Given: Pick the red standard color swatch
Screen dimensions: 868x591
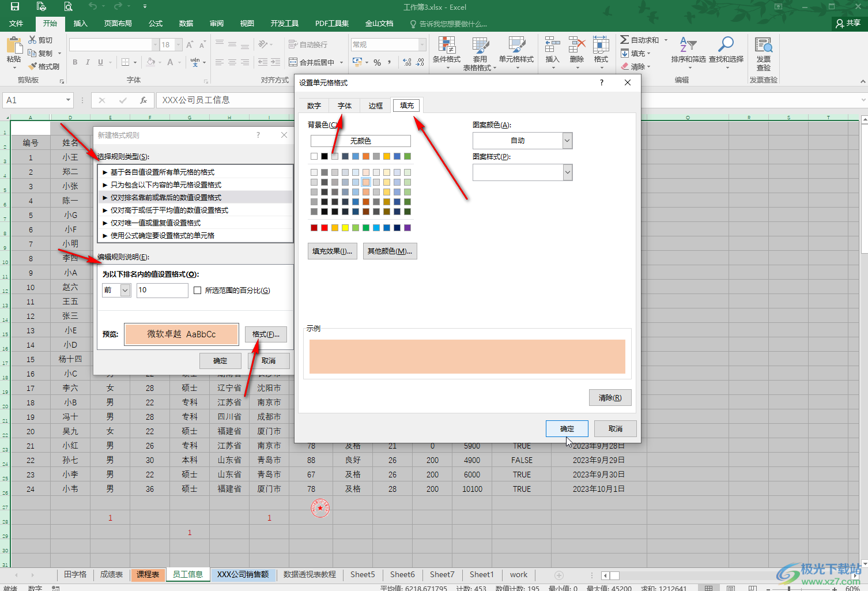Looking at the screenshot, I should pyautogui.click(x=324, y=228).
